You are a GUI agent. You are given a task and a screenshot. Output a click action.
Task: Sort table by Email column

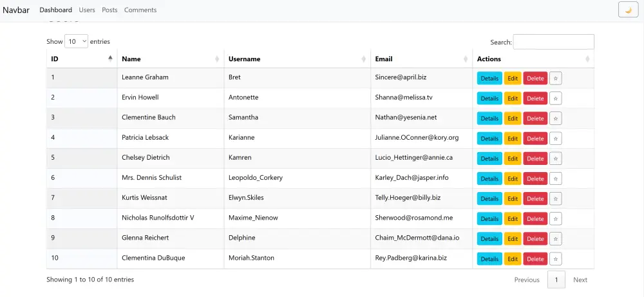click(x=466, y=59)
